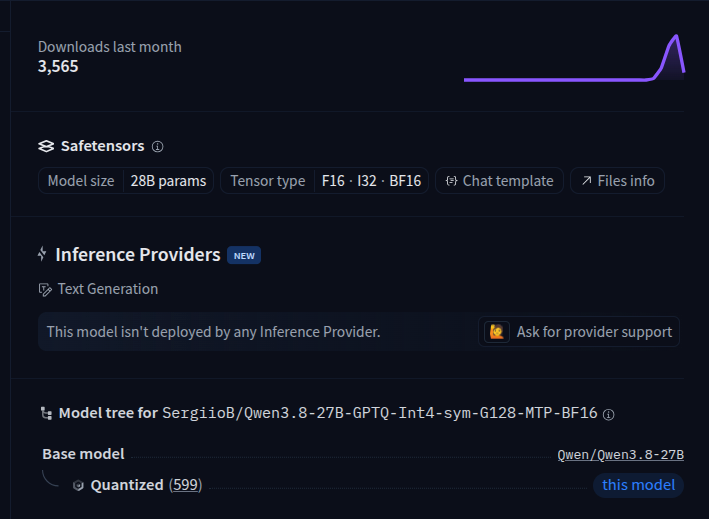Click the Quantized hexagon icon
The width and height of the screenshot is (709, 519).
pos(78,486)
